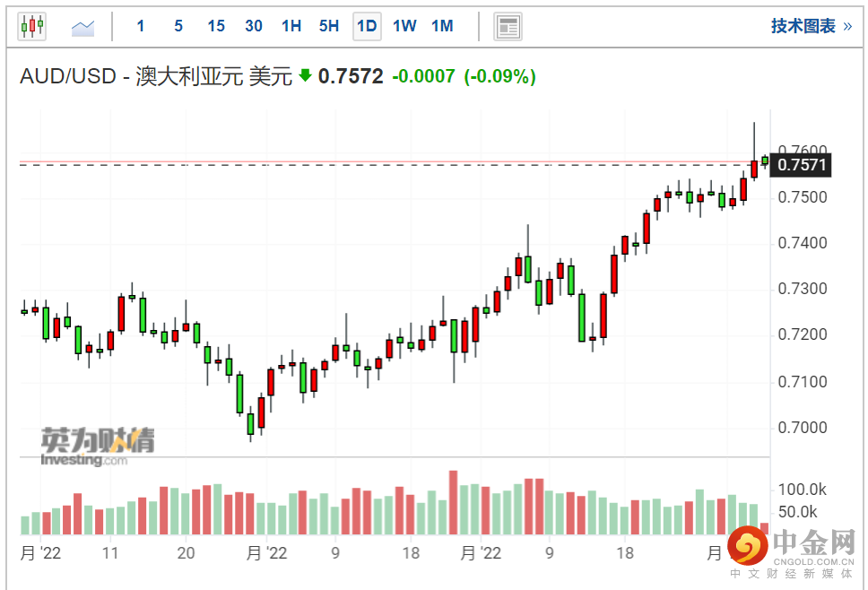
Task: Select the 5 minute timeframe
Action: pyautogui.click(x=178, y=26)
